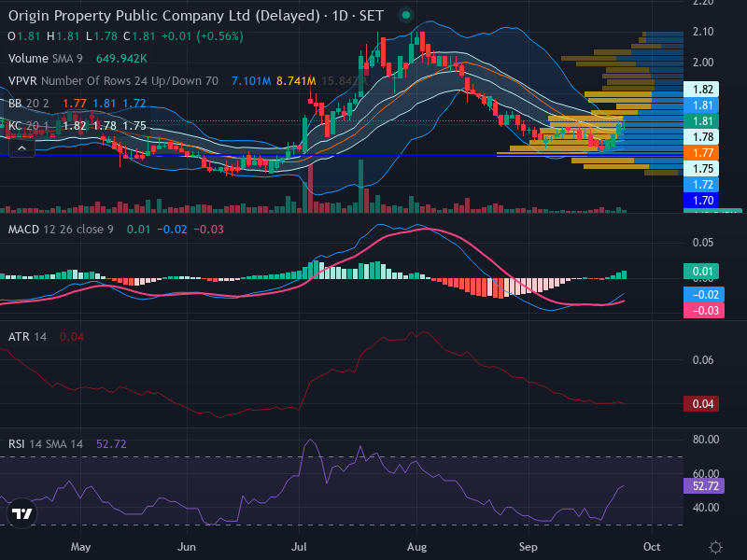Click the ATR red 0.04 axis label
Image resolution: width=747 pixels, height=560 pixels.
tap(701, 404)
